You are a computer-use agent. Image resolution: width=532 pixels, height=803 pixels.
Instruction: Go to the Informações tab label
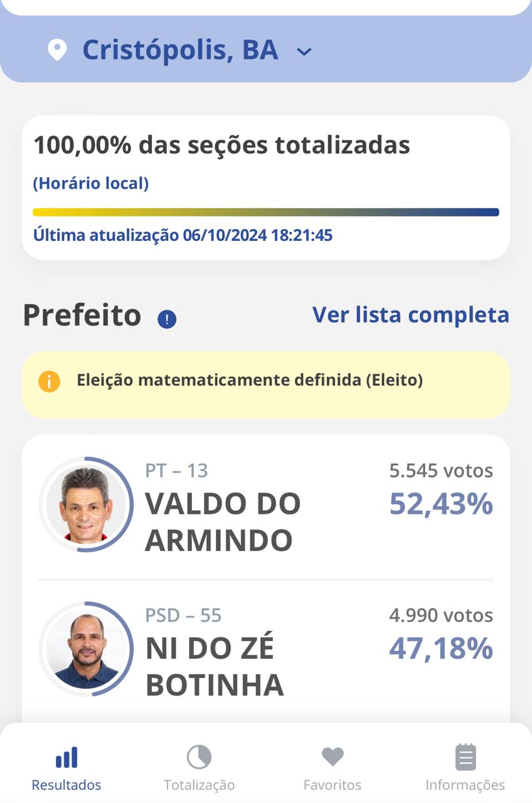point(465,785)
